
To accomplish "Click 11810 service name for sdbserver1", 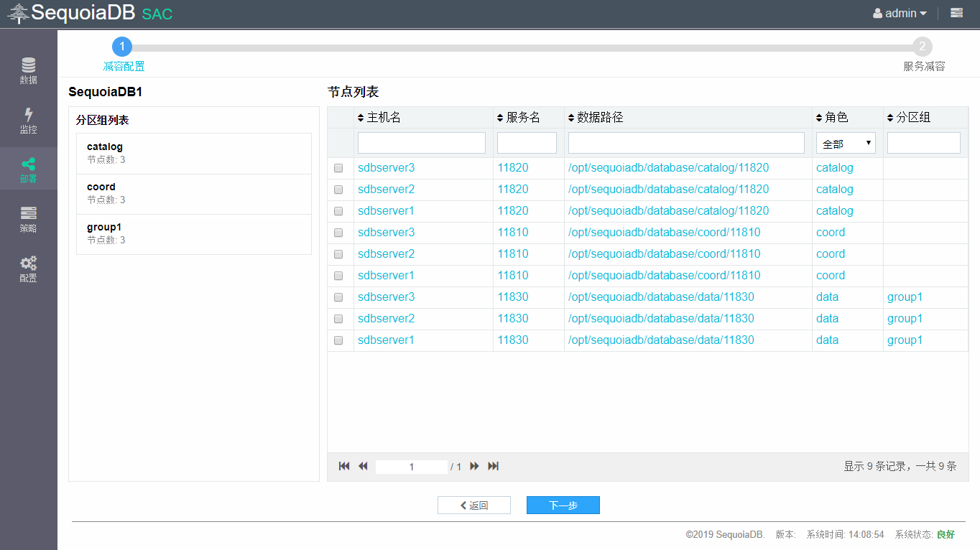I will point(513,276).
